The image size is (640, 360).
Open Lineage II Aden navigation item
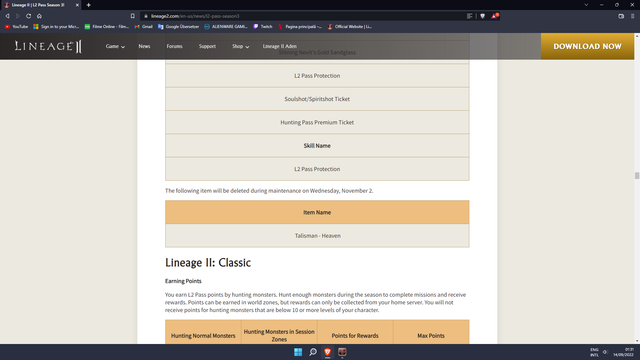click(280, 46)
